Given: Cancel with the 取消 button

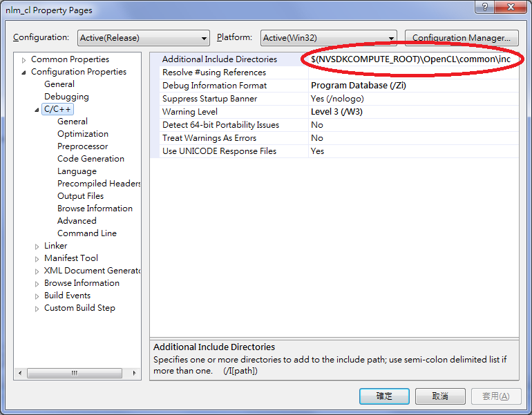Looking at the screenshot, I should [x=440, y=396].
